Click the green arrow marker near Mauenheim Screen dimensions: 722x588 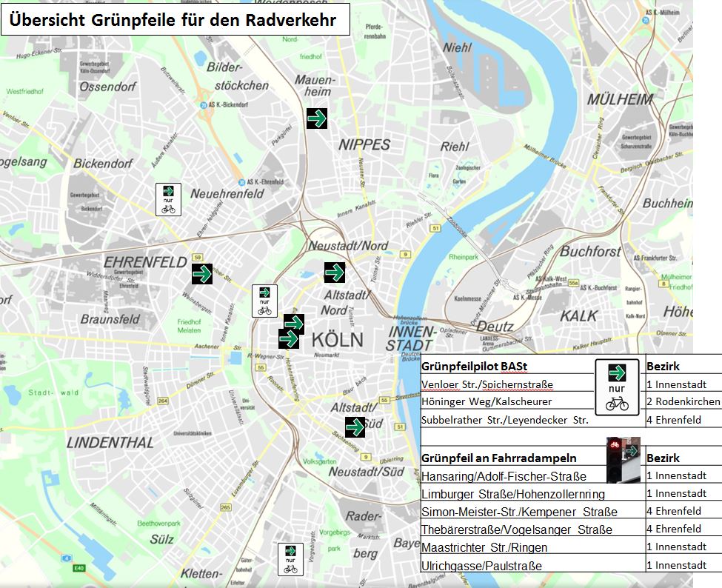tap(317, 118)
